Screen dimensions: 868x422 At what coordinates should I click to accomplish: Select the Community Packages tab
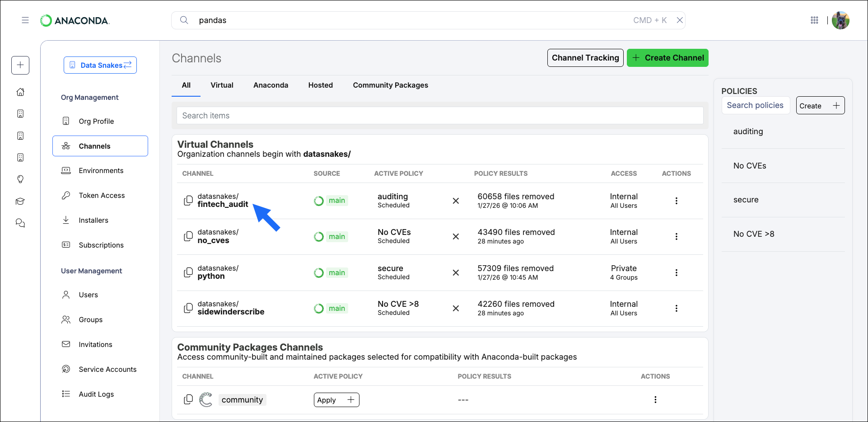pos(390,85)
